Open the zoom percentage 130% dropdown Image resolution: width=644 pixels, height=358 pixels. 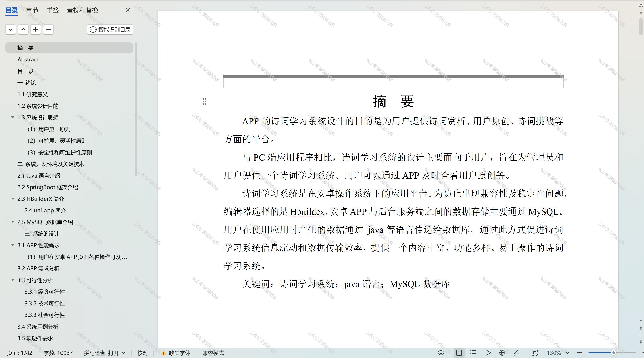tap(558, 353)
